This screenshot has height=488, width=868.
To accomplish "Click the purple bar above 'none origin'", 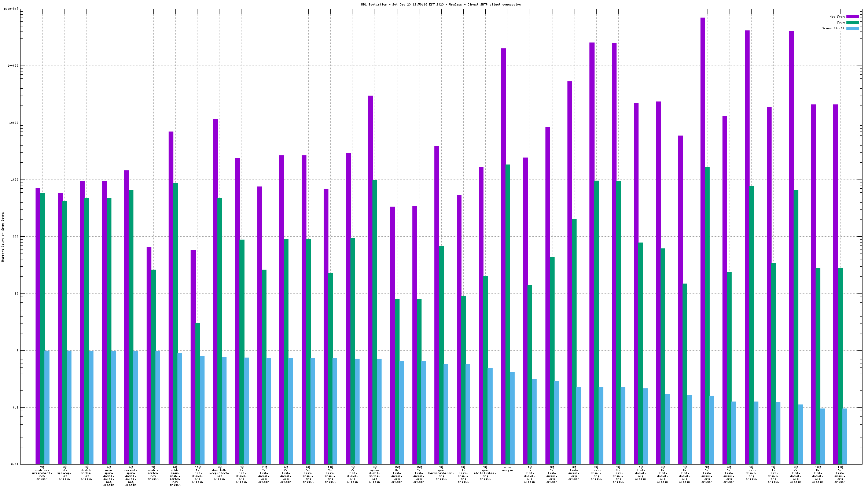I will tap(503, 256).
